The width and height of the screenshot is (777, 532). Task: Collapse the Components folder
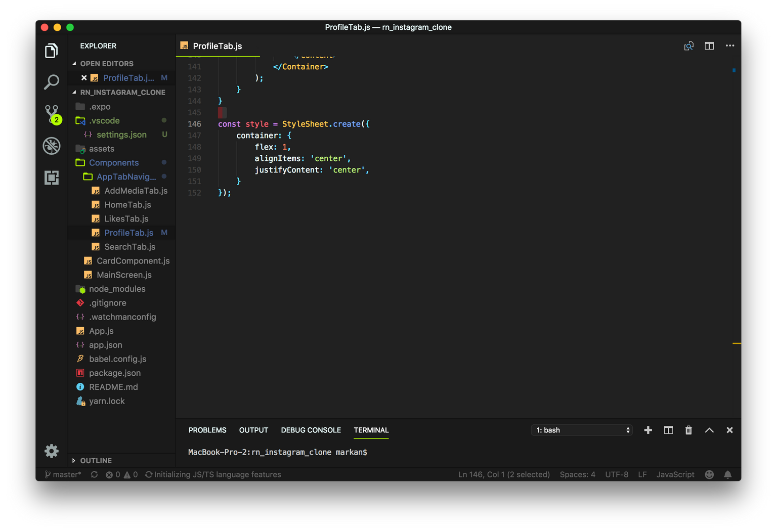(x=114, y=162)
